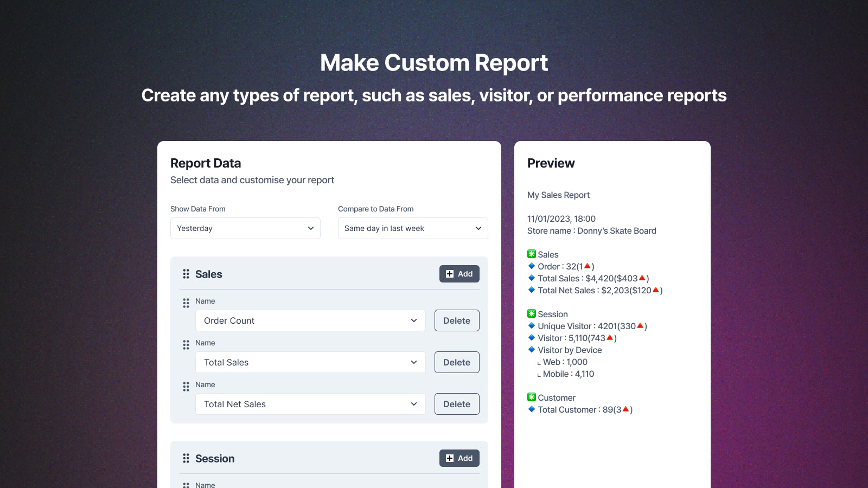Click the plus icon in Sales Add button

coord(450,274)
